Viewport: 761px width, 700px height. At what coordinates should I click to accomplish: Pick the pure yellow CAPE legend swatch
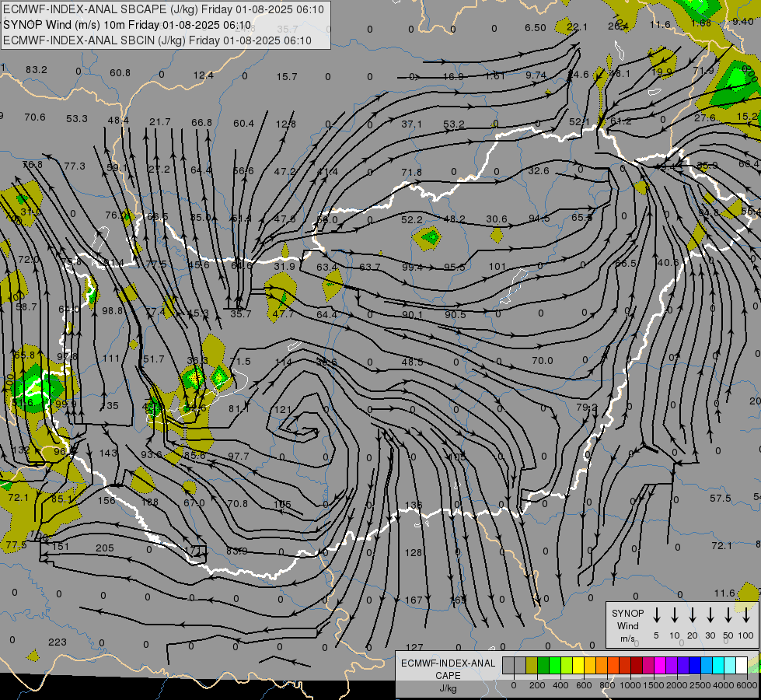(578, 665)
